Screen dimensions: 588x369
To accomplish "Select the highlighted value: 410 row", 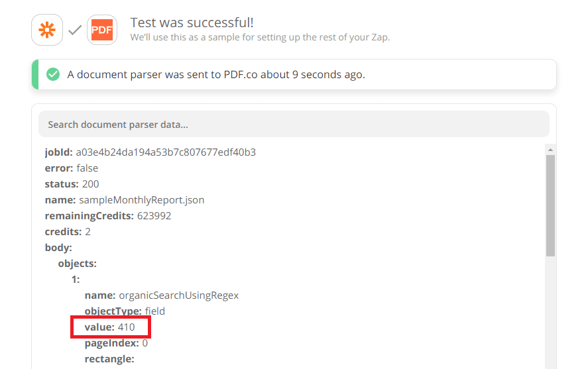I will (110, 327).
